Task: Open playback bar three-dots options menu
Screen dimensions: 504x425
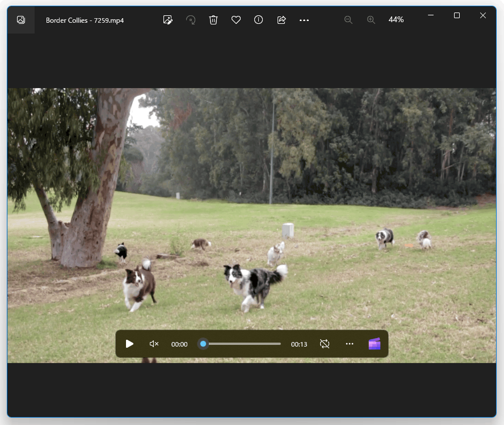Action: click(350, 344)
